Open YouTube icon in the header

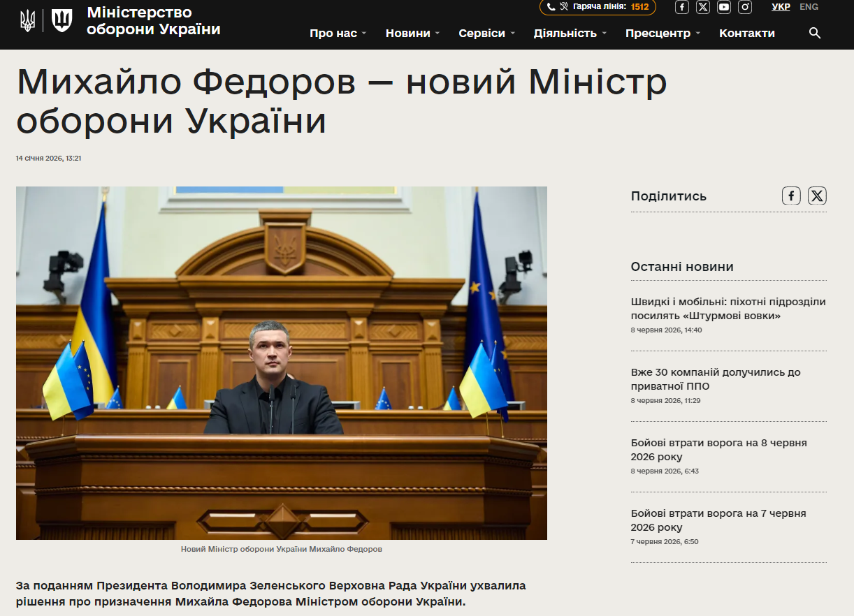click(x=724, y=7)
